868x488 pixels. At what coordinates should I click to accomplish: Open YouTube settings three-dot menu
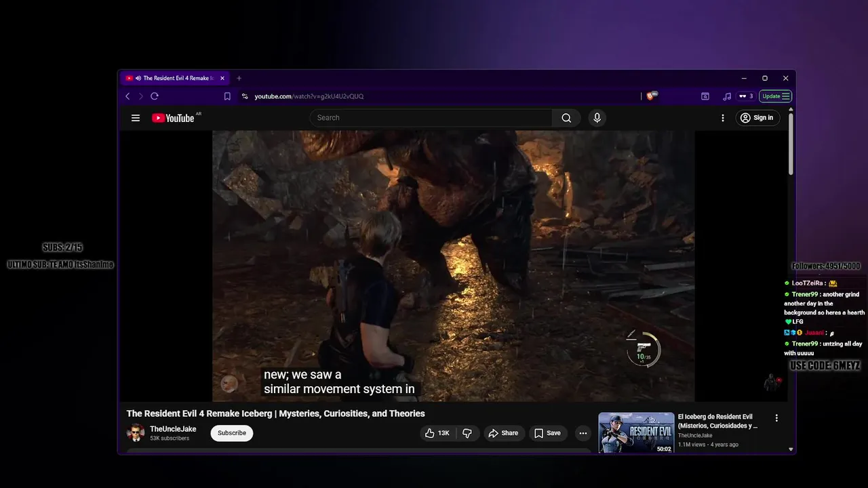723,118
